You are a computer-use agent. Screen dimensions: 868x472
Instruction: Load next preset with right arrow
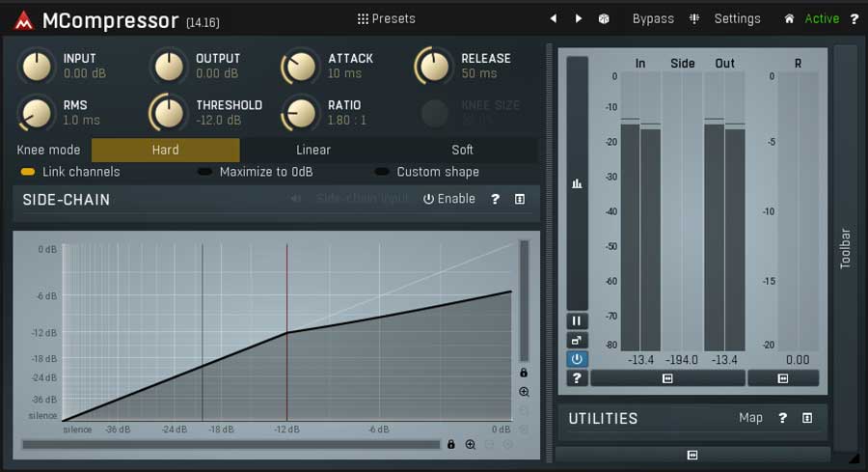(x=579, y=19)
